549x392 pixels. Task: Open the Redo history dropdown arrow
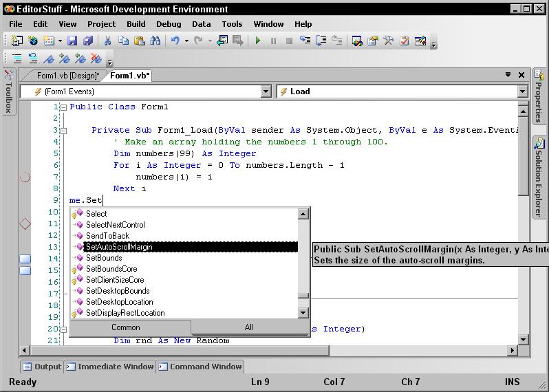pyautogui.click(x=209, y=41)
